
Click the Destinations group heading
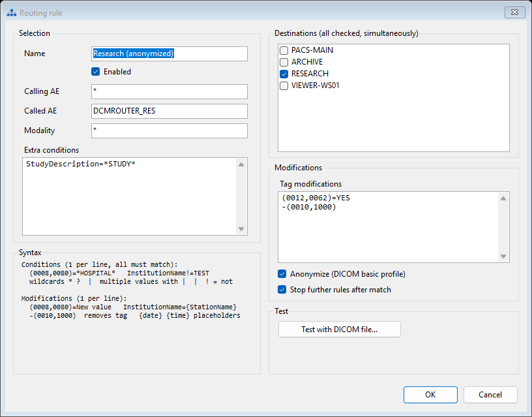click(346, 33)
